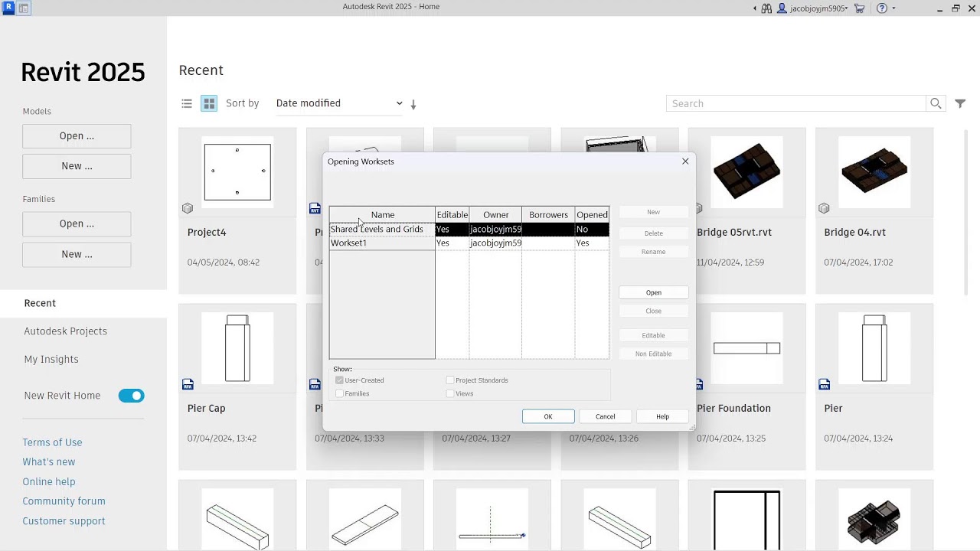
Task: Click the search magnifier icon
Action: [936, 103]
